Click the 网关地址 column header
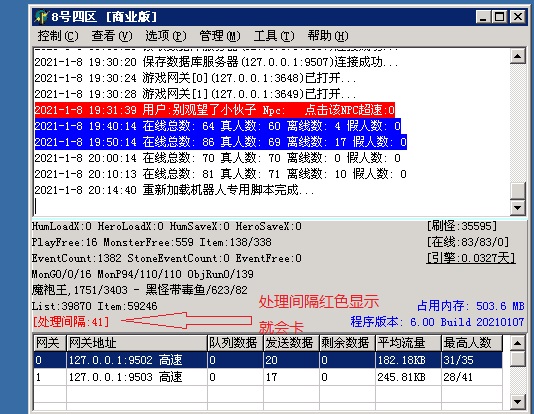Image resolution: width=534 pixels, height=414 pixels. pos(137,343)
